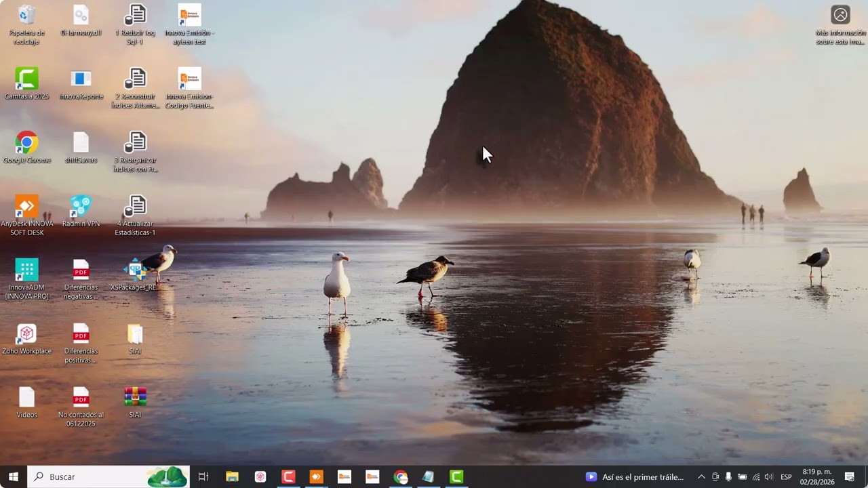The image size is (868, 488).
Task: Select '4 Actualizar Estadísticas-1' script icon
Action: (x=136, y=216)
